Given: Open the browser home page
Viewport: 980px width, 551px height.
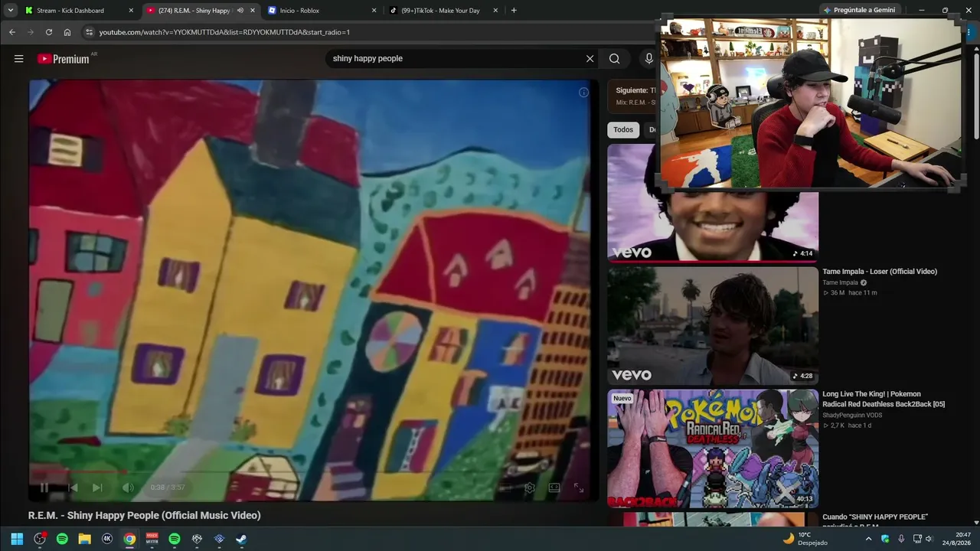Looking at the screenshot, I should (67, 32).
